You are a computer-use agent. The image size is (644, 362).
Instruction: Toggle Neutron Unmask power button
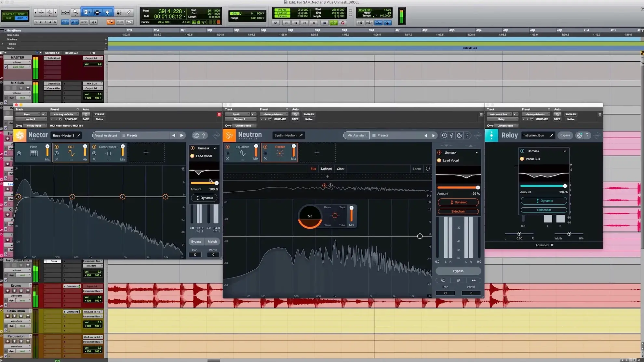(x=439, y=153)
